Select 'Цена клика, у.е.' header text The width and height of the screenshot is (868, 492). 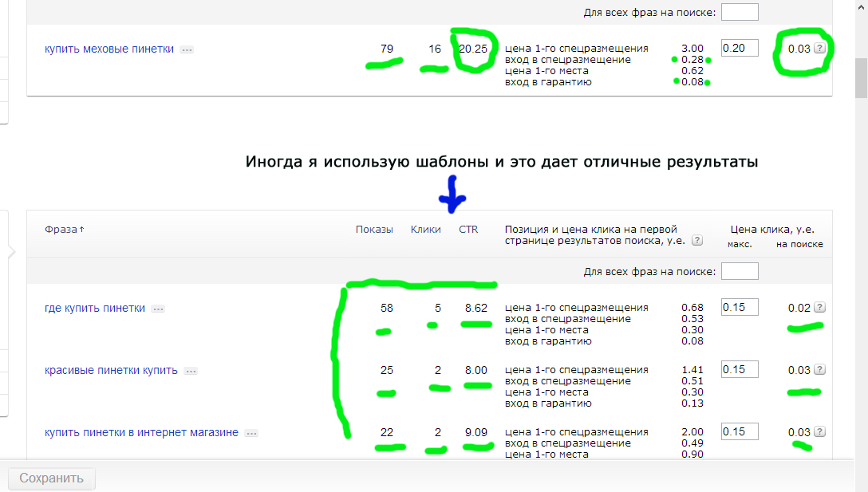click(772, 229)
